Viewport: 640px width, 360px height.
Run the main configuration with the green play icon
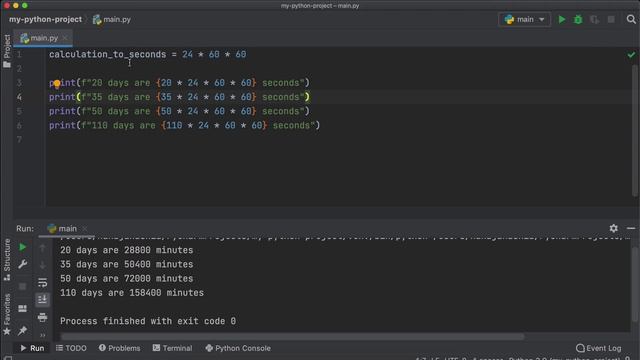(562, 20)
